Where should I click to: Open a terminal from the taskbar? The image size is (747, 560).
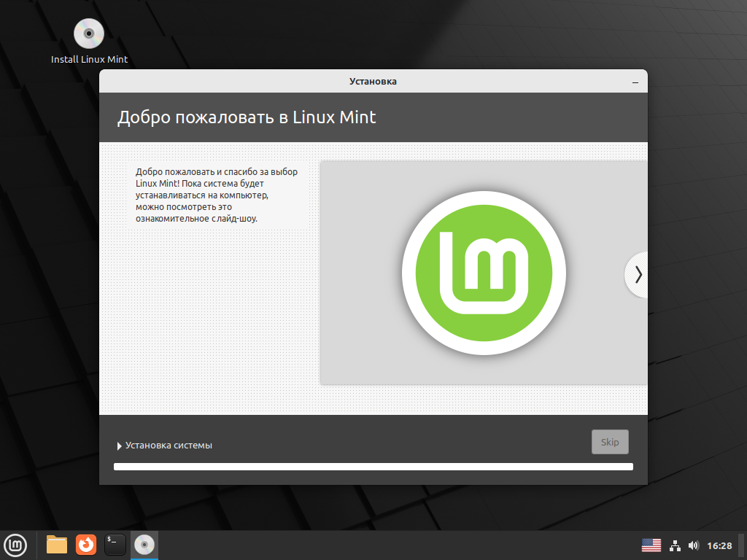point(115,545)
